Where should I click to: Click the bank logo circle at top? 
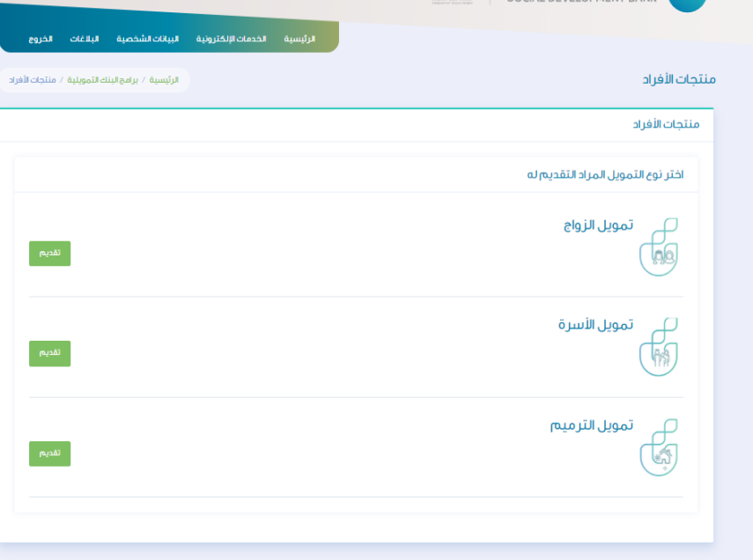click(688, 4)
